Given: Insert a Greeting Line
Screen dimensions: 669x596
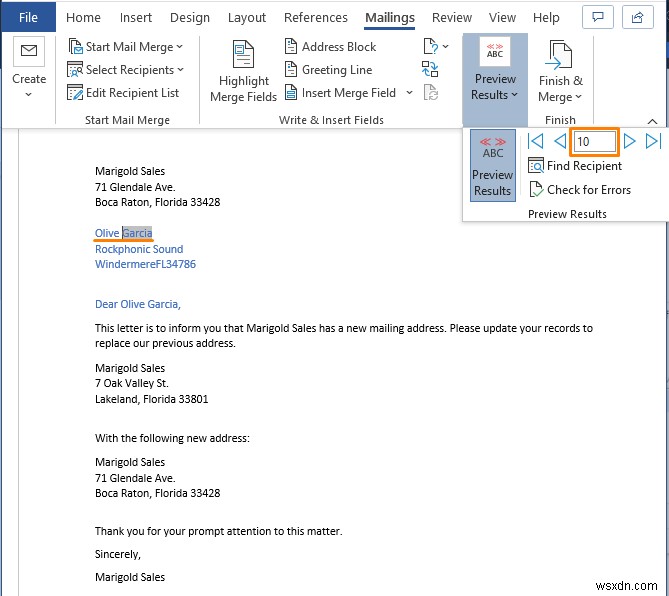Looking at the screenshot, I should point(328,69).
